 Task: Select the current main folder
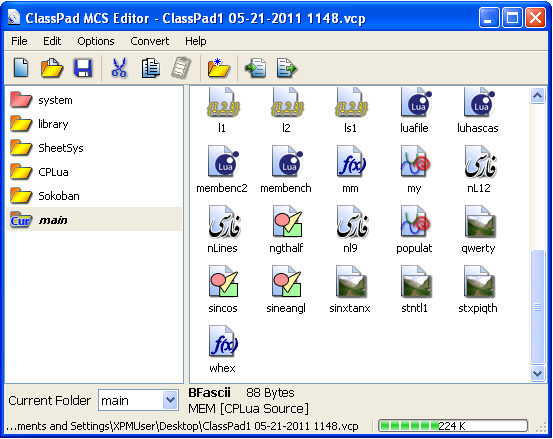coord(94,220)
